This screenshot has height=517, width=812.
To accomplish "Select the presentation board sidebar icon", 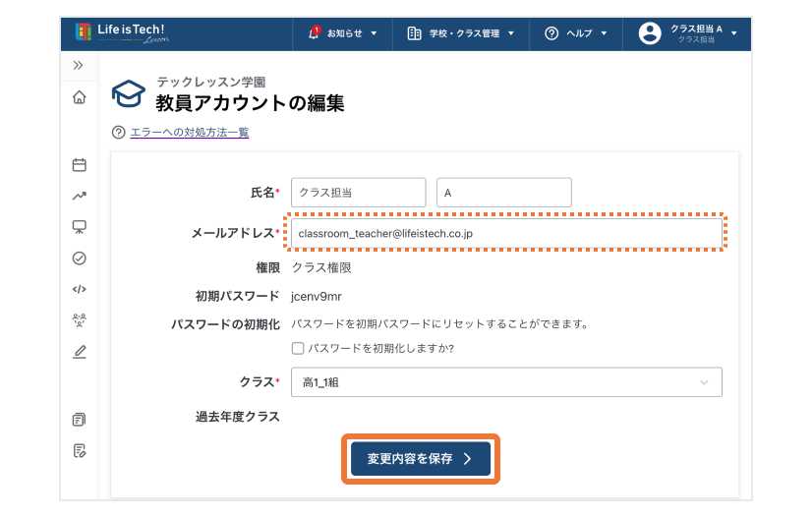I will click(x=80, y=227).
